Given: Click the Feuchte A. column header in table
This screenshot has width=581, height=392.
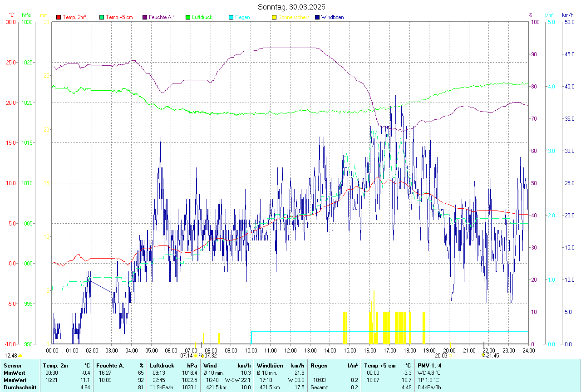Looking at the screenshot, I should pos(110,365).
